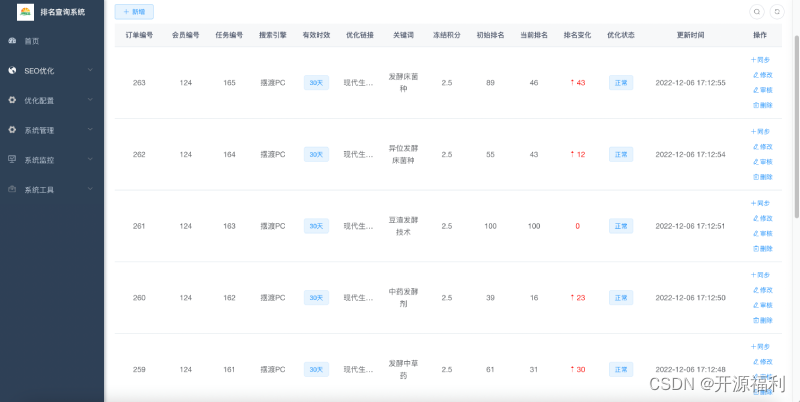Click the ↑43 rank change value
This screenshot has height=402, width=800.
(578, 83)
